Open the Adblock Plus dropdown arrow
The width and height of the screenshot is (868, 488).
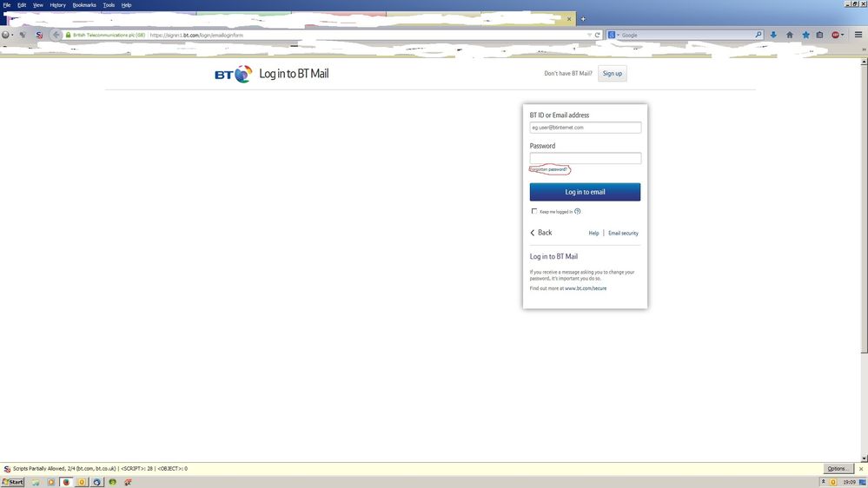coord(843,35)
